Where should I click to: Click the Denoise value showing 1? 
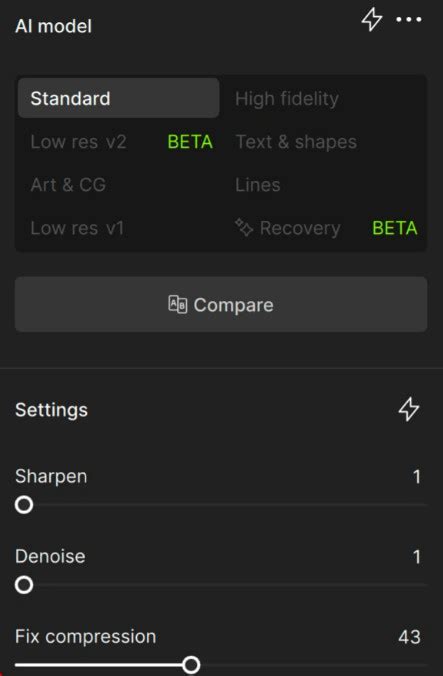point(416,557)
